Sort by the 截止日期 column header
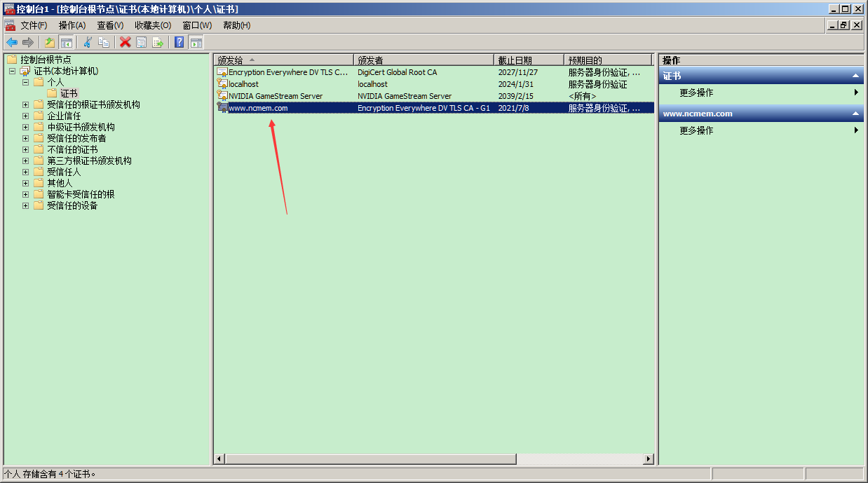 [529, 60]
